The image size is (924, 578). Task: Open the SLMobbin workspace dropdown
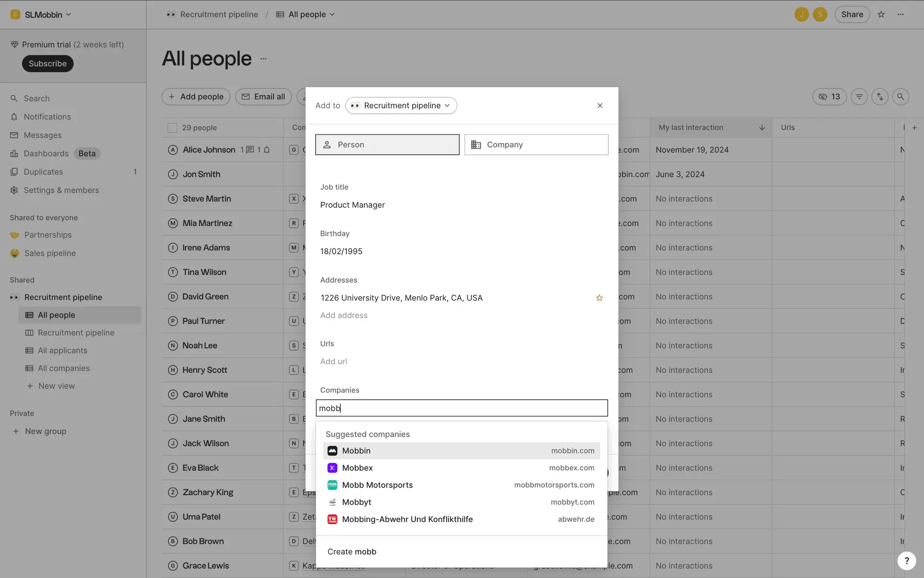(41, 14)
